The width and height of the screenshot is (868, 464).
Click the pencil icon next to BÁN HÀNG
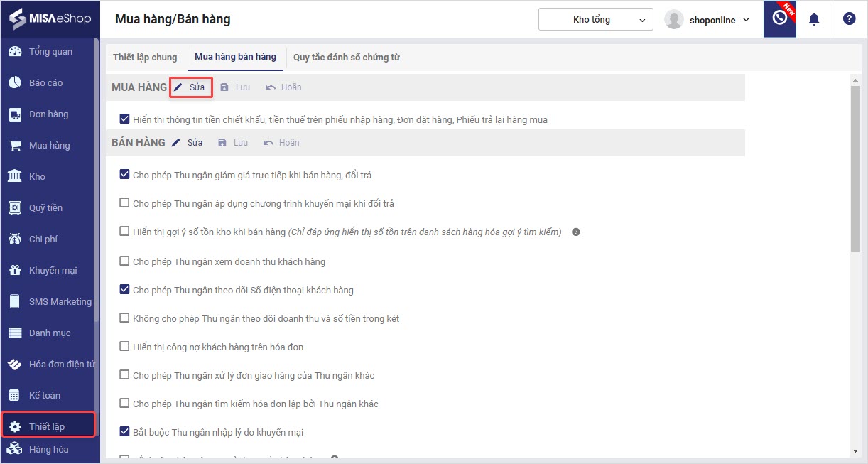tap(177, 143)
